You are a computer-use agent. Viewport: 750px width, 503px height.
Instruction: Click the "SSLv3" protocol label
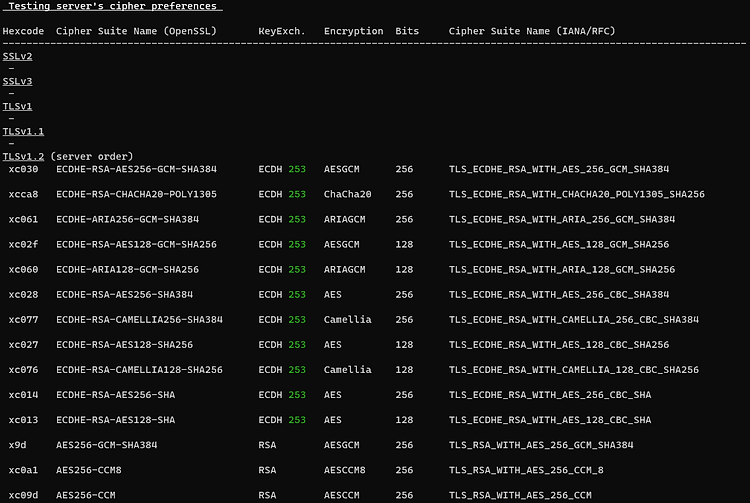point(18,81)
